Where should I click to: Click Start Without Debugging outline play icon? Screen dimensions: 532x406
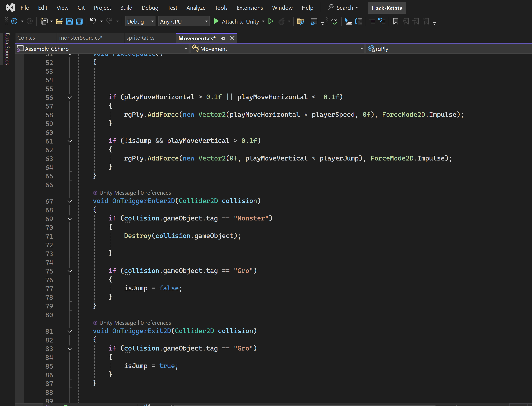[x=271, y=21]
